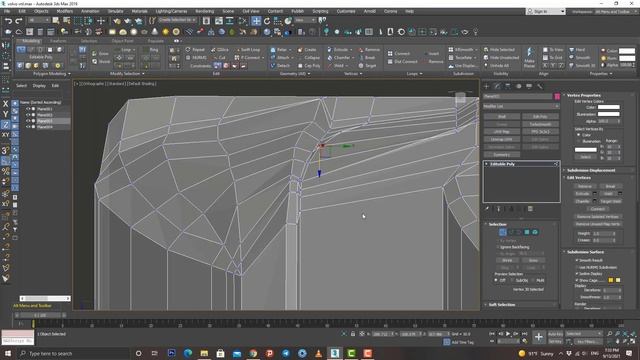This screenshot has width=640, height=360.
Task: Click QSlice in the Edit panel
Action: 220,50
